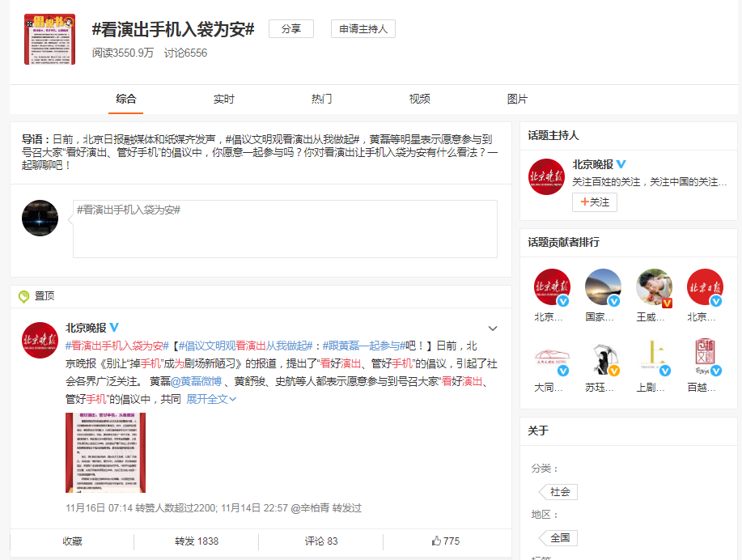Click the @黄磊微博 mention
The width and height of the screenshot is (742, 560).
tap(196, 381)
